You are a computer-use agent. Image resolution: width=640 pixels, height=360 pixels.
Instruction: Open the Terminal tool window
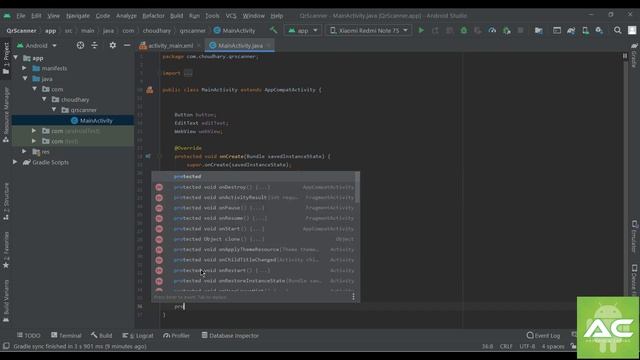(x=66, y=336)
